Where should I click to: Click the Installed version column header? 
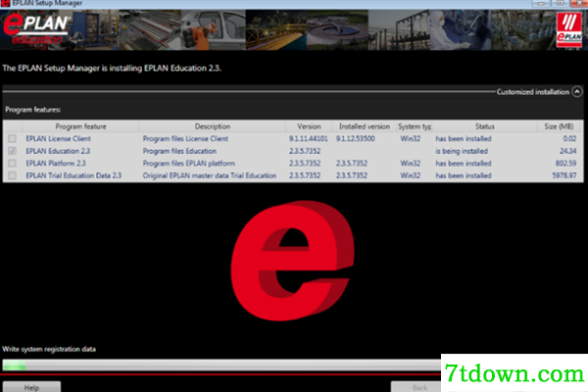[365, 126]
